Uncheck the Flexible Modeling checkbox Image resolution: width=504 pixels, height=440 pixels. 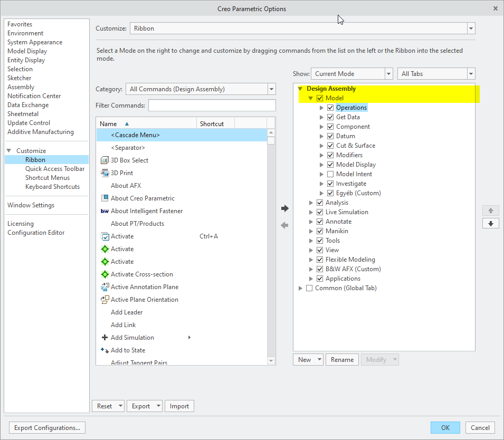[x=319, y=260]
